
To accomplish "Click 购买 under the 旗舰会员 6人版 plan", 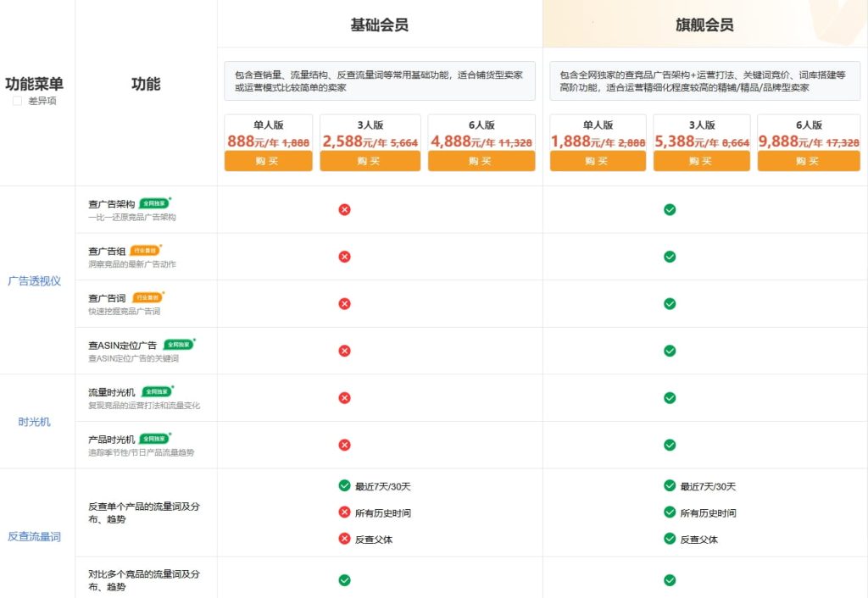I will [x=809, y=162].
